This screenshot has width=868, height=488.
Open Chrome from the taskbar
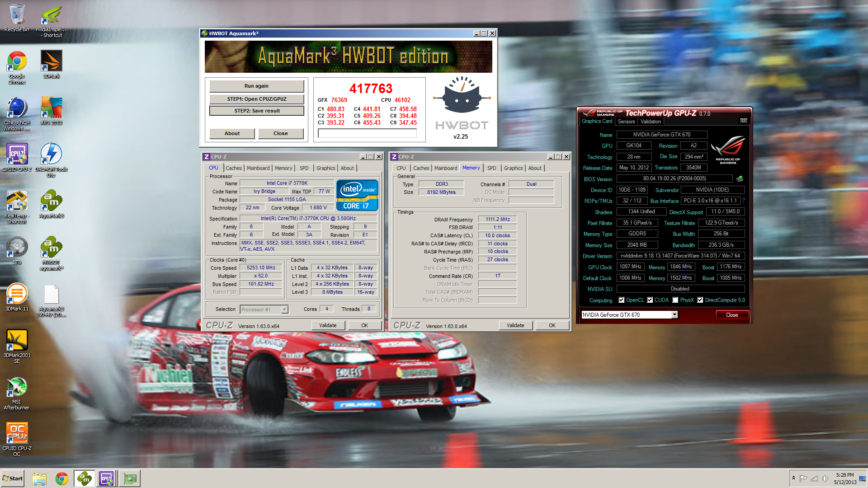(62, 479)
